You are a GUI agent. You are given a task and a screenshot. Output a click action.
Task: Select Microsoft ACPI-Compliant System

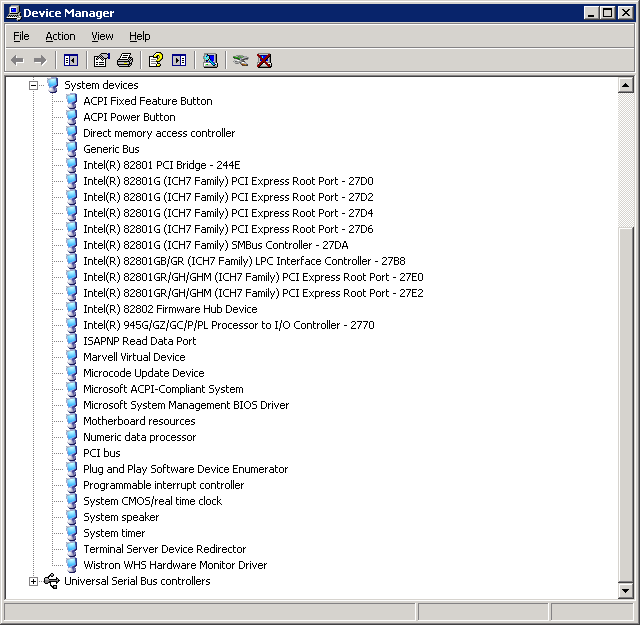click(x=163, y=389)
